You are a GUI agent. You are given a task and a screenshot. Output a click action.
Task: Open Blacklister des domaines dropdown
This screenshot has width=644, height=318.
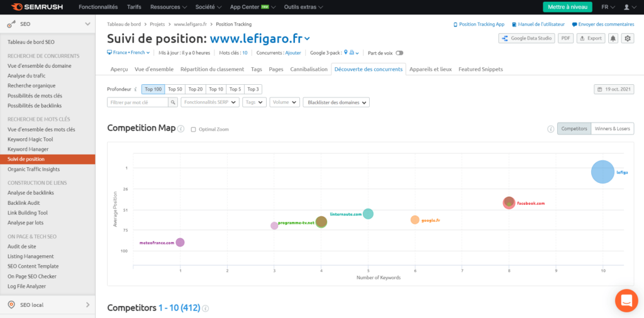click(336, 102)
